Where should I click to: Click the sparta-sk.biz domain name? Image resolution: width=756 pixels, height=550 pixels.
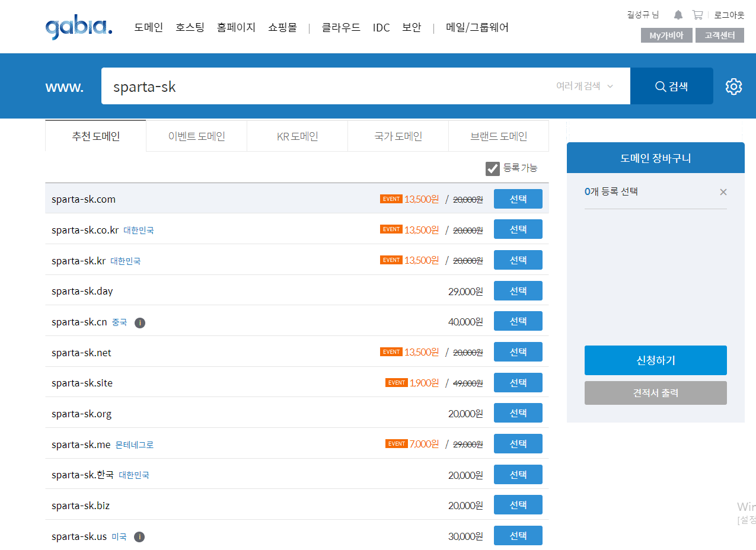pos(81,506)
